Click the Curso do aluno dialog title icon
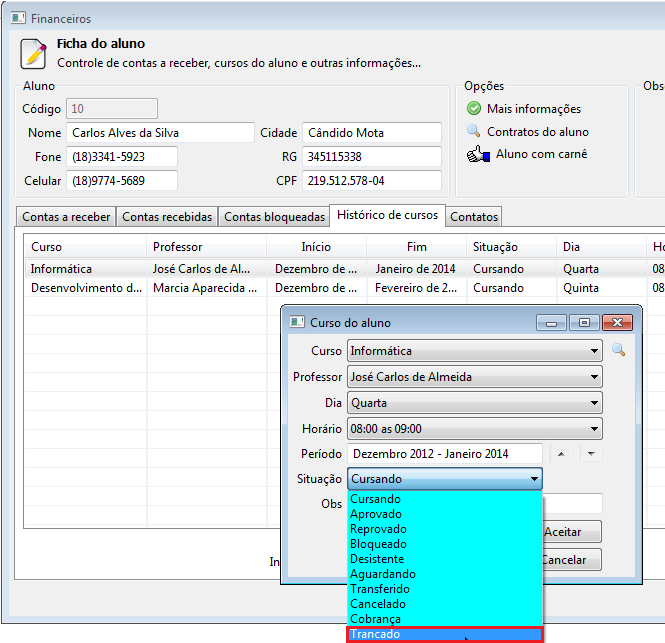The image size is (665, 643). (297, 322)
